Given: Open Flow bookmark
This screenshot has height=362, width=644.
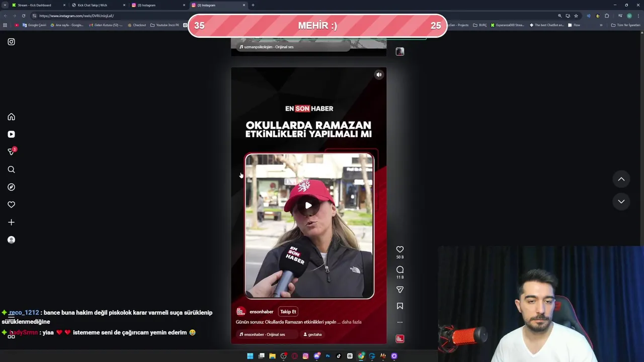Looking at the screenshot, I should point(574,25).
